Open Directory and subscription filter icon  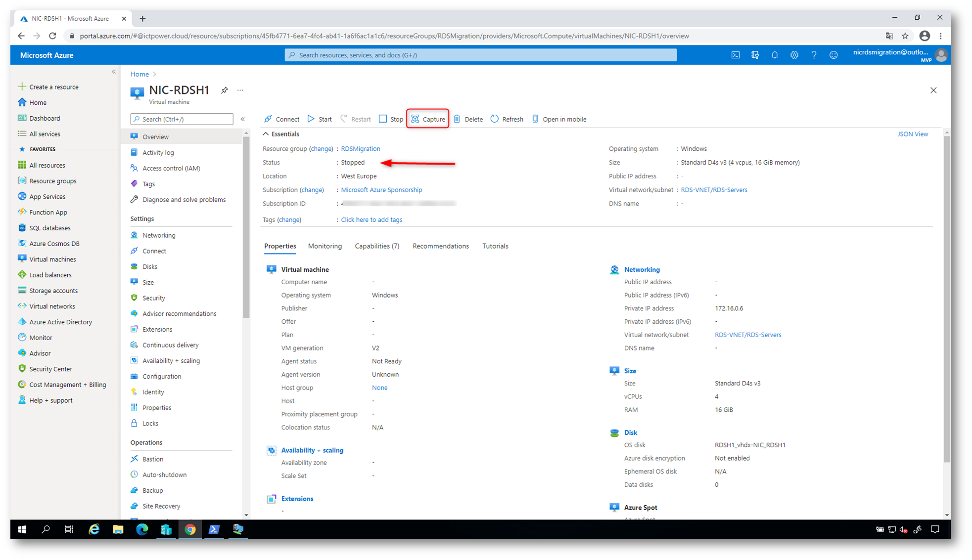click(x=755, y=55)
